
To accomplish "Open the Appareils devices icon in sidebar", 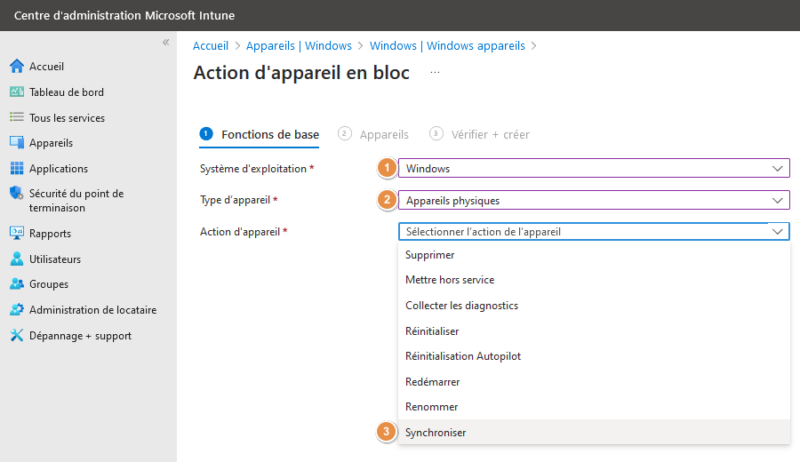I will pyautogui.click(x=16, y=143).
